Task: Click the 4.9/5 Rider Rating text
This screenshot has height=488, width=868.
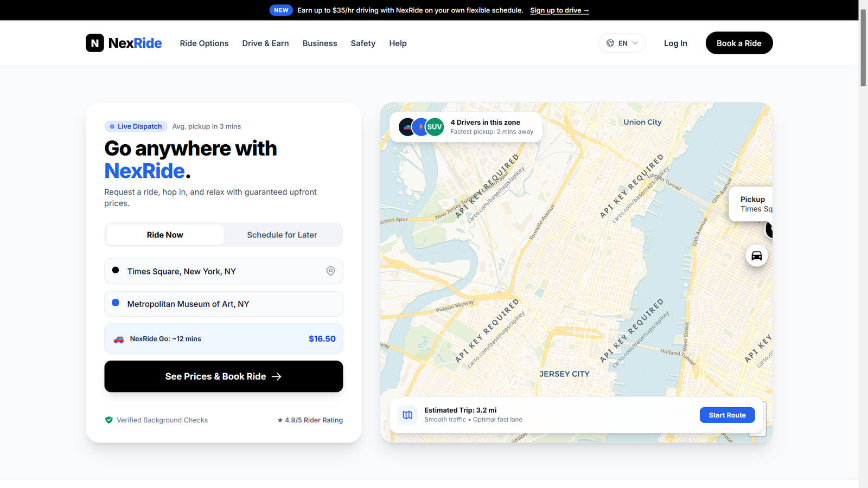Action: (x=310, y=420)
